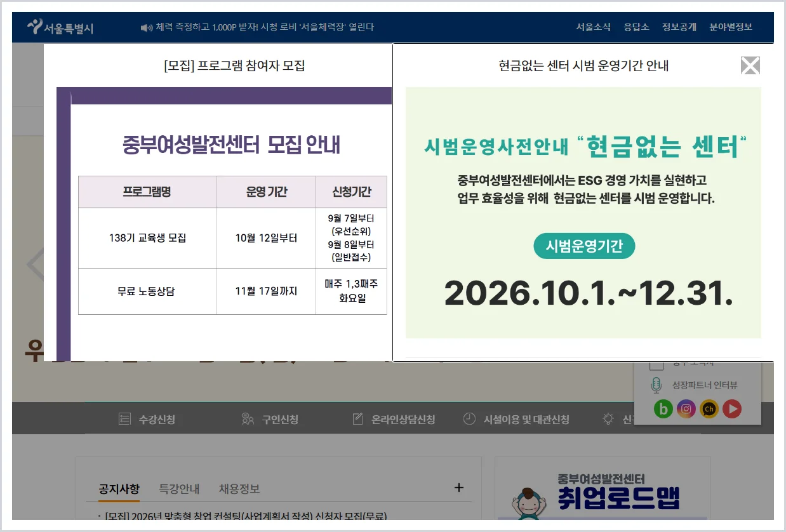Click the 온라인상담신청 pencil icon
This screenshot has width=786, height=532.
click(x=358, y=419)
